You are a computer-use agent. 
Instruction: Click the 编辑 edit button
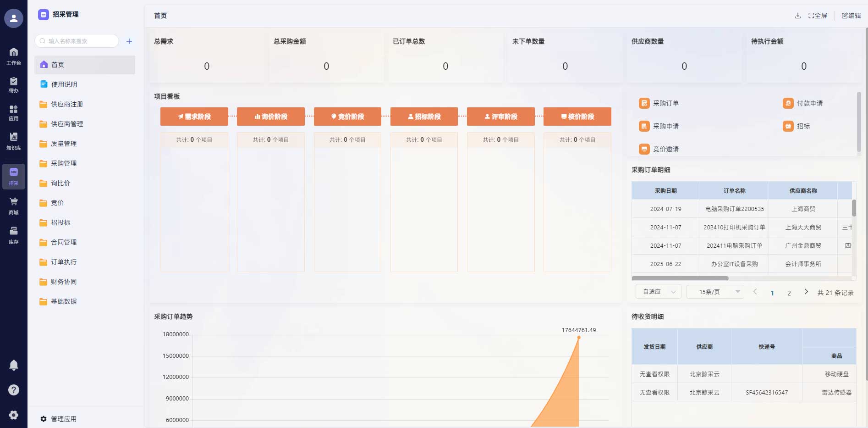coord(851,16)
